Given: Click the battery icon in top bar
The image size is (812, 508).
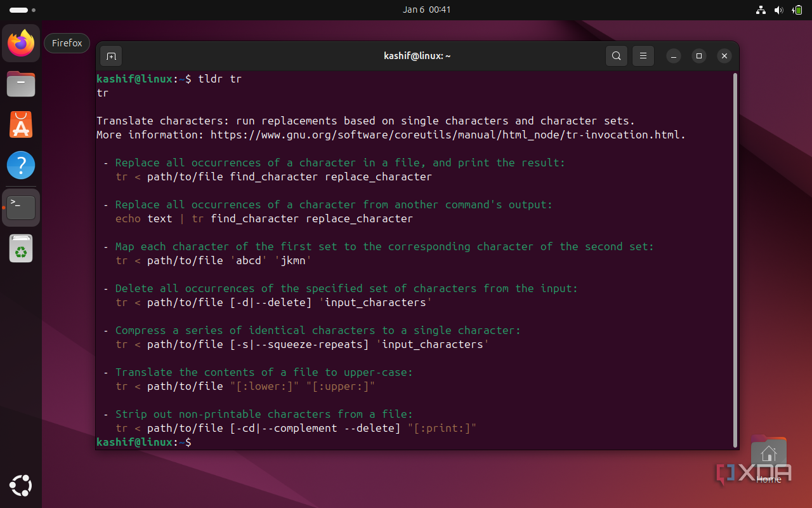Looking at the screenshot, I should 796,10.
